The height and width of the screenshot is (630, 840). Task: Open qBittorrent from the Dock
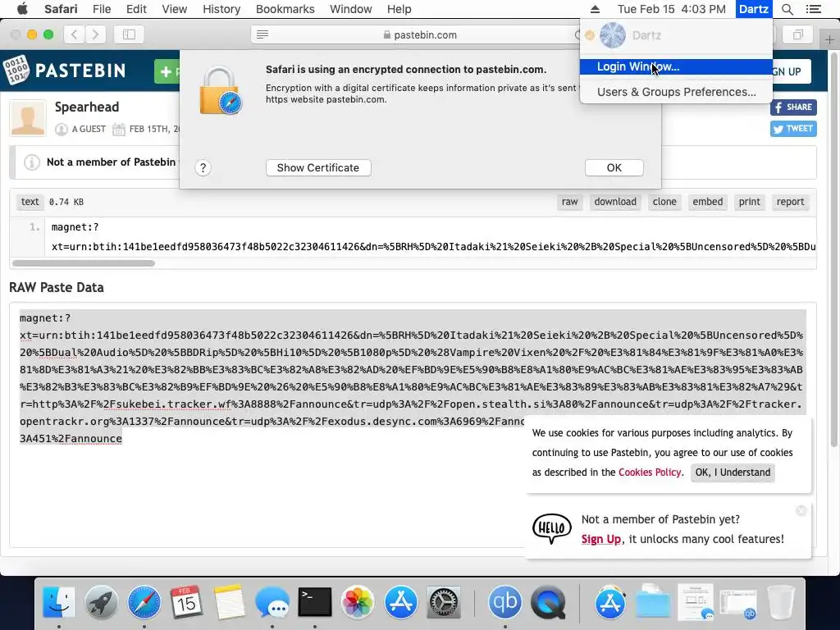click(504, 602)
